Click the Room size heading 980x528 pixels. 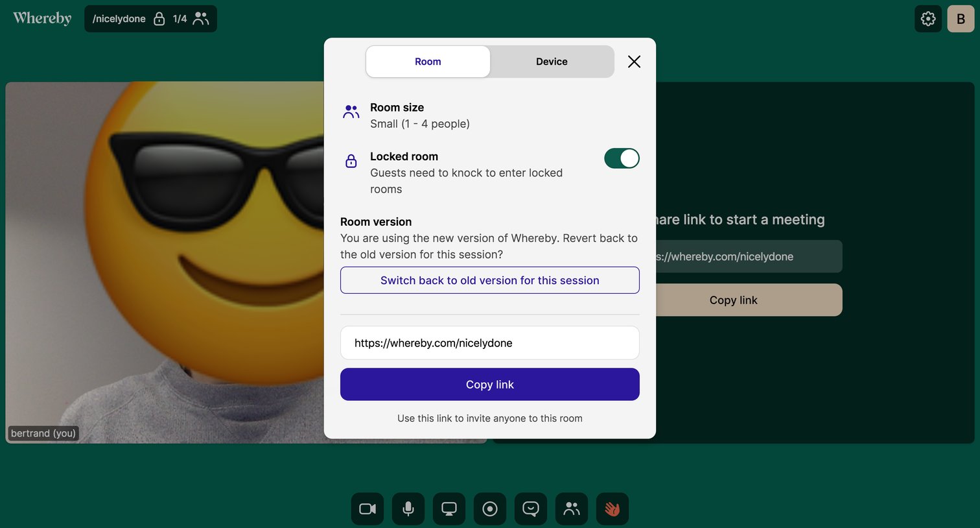[x=397, y=108]
